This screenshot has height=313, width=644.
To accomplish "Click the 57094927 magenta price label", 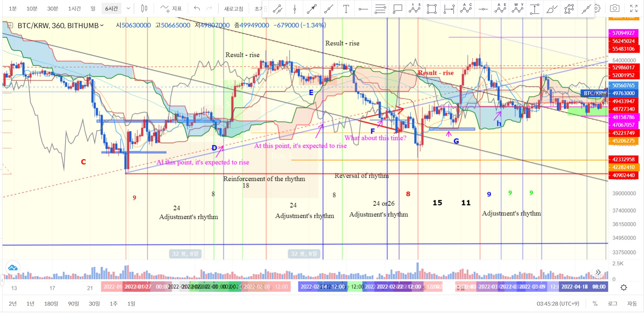I will [623, 33].
